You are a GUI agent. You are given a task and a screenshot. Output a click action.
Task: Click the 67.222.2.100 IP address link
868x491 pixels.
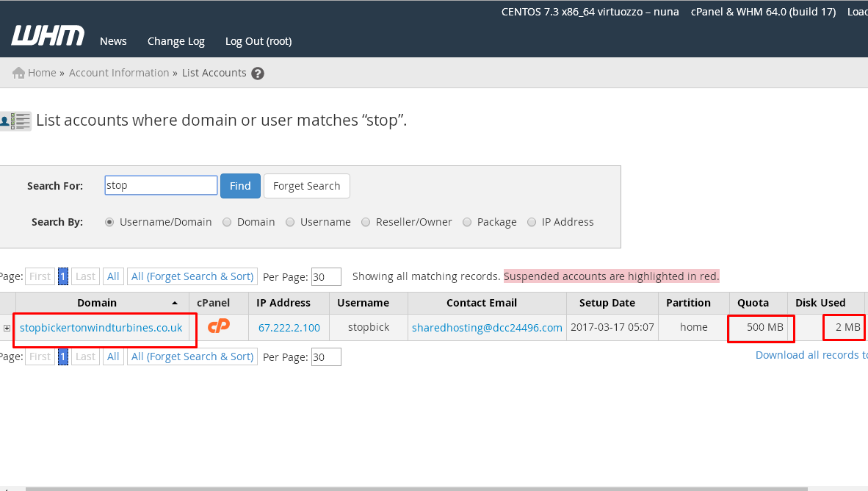(x=289, y=328)
